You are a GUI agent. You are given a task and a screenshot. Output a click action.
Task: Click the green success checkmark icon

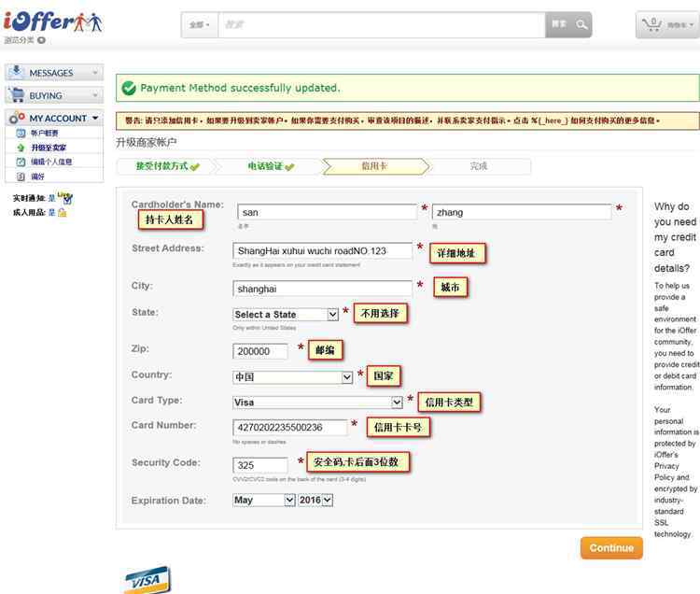click(x=128, y=89)
